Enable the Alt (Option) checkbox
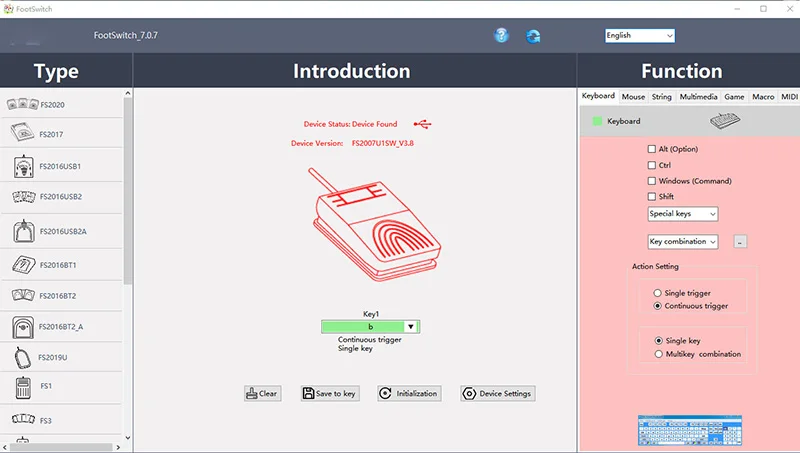Image resolution: width=800 pixels, height=453 pixels. click(652, 149)
